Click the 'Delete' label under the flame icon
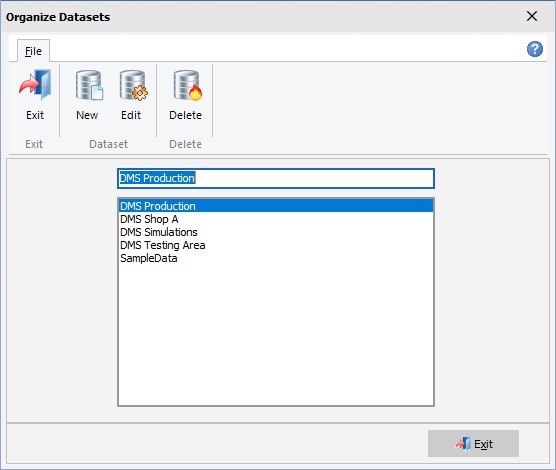The image size is (556, 470). (185, 115)
